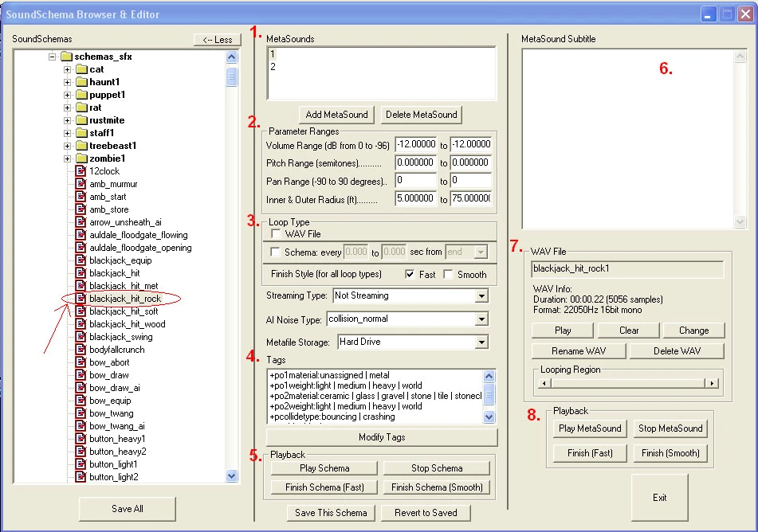Screen dimensions: 758x532
Task: Click Stop MetaSound button
Action: (x=670, y=428)
